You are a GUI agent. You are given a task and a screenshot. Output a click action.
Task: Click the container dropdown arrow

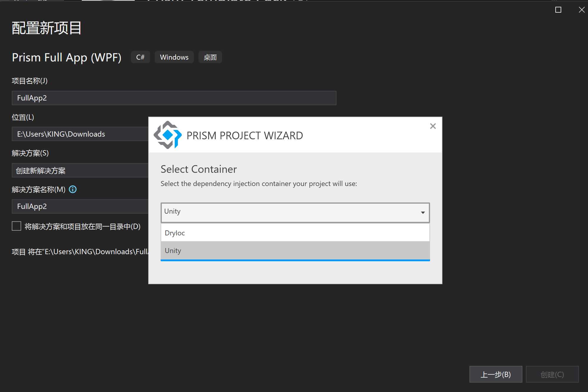click(423, 212)
